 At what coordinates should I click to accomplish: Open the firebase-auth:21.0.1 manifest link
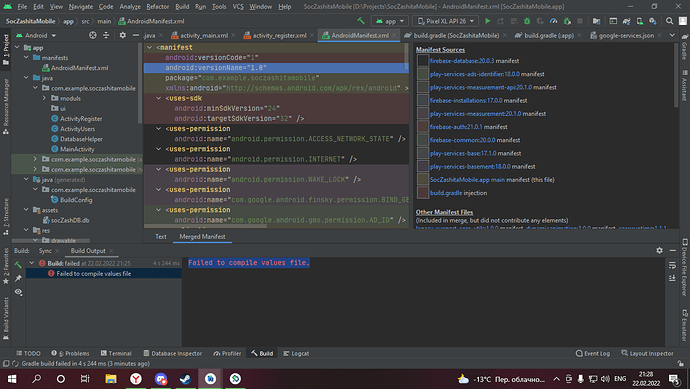[456, 127]
